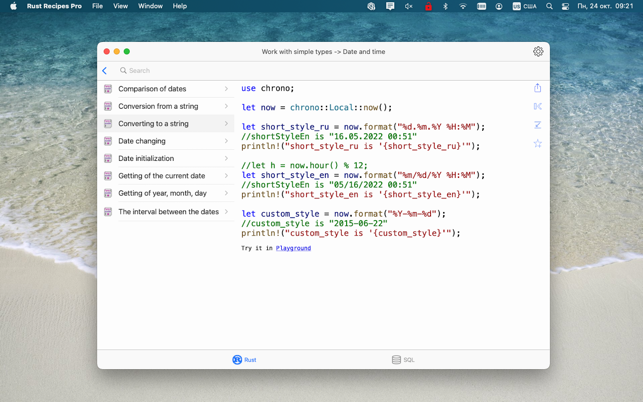Click the scissors icon below the share icon
This screenshot has width=643, height=402.
[x=538, y=107]
